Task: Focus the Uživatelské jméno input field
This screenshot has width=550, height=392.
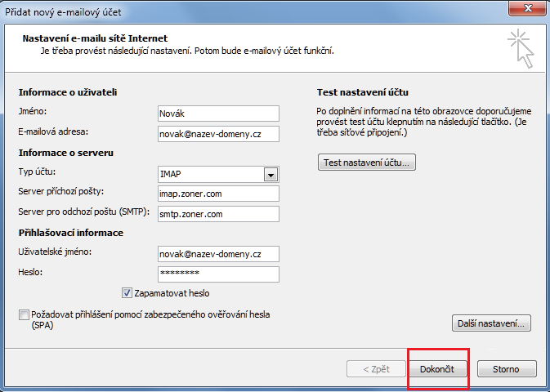Action: pyautogui.click(x=218, y=254)
